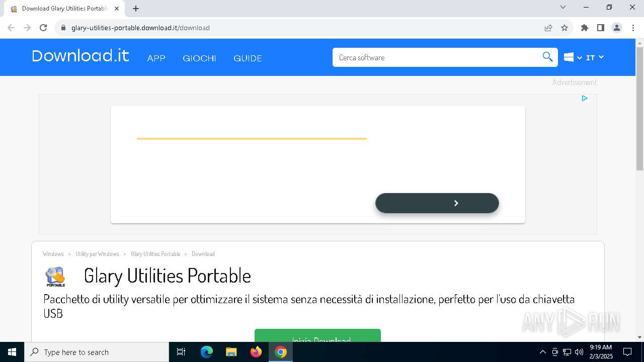
Task: Click the lock icon in the address bar
Action: point(63,28)
